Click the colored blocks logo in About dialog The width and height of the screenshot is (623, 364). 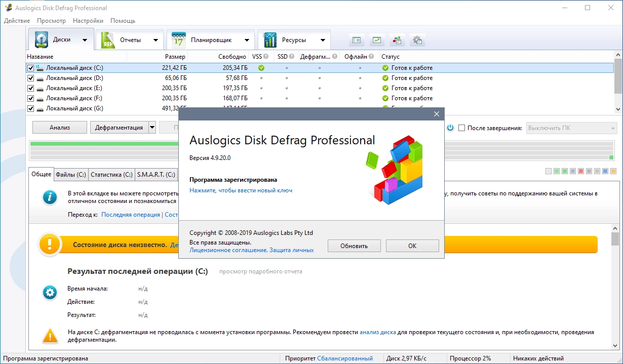pos(395,169)
